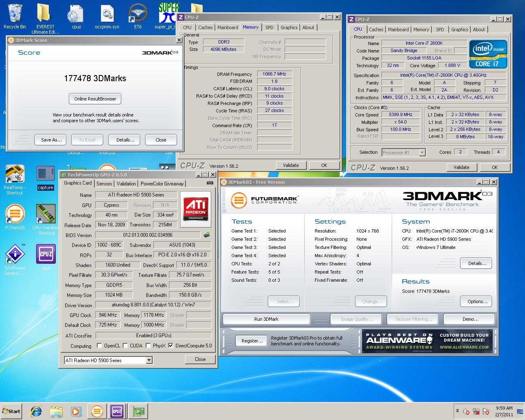
Task: Click Image Quality... button in 3DMark03
Action: [357, 319]
